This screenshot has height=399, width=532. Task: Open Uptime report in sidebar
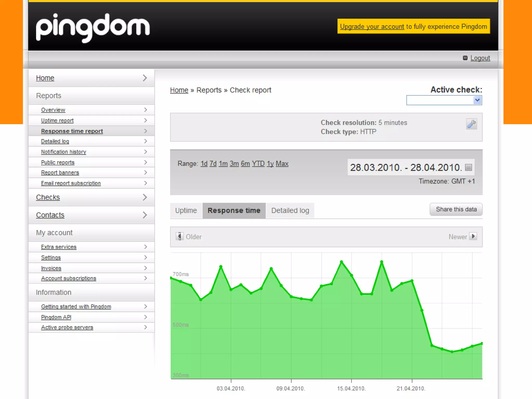[x=57, y=121]
